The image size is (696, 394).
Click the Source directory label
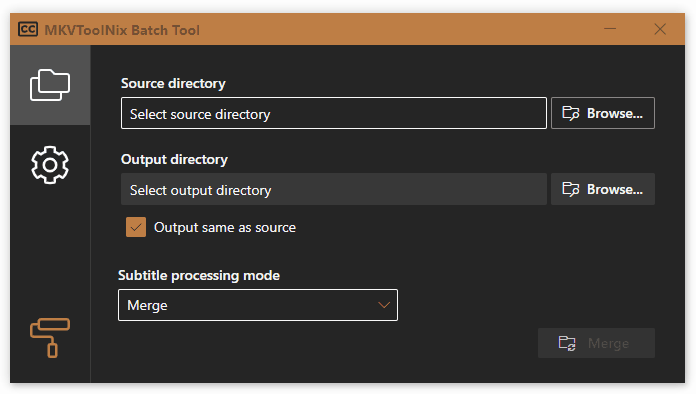pyautogui.click(x=173, y=83)
